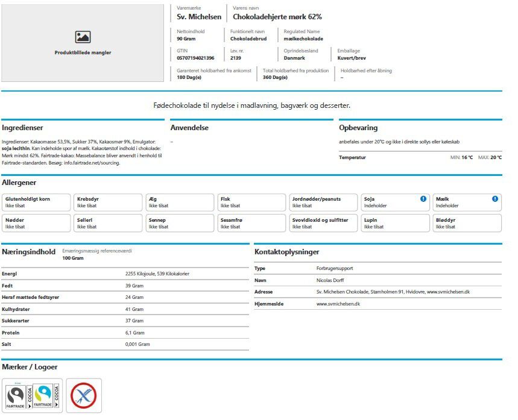Click the Salt value 0,001 Gram
This screenshot has height=420, width=518.
(137, 345)
